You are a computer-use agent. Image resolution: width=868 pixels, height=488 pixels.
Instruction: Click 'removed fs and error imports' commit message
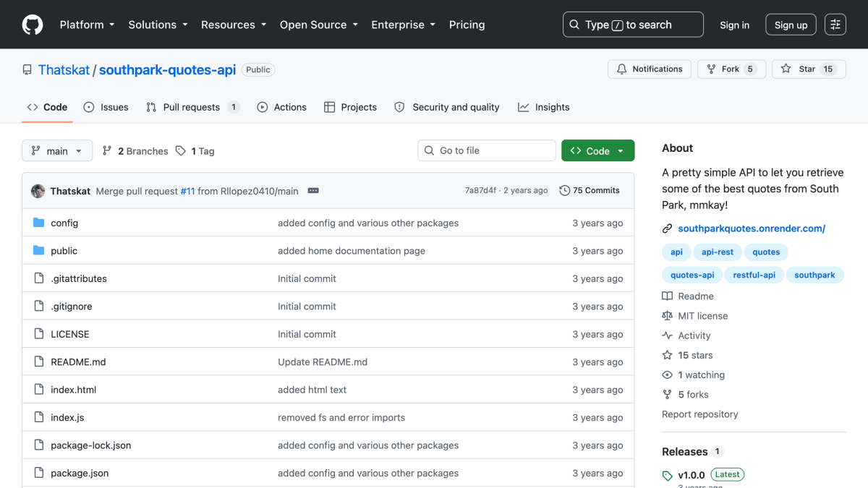click(341, 418)
